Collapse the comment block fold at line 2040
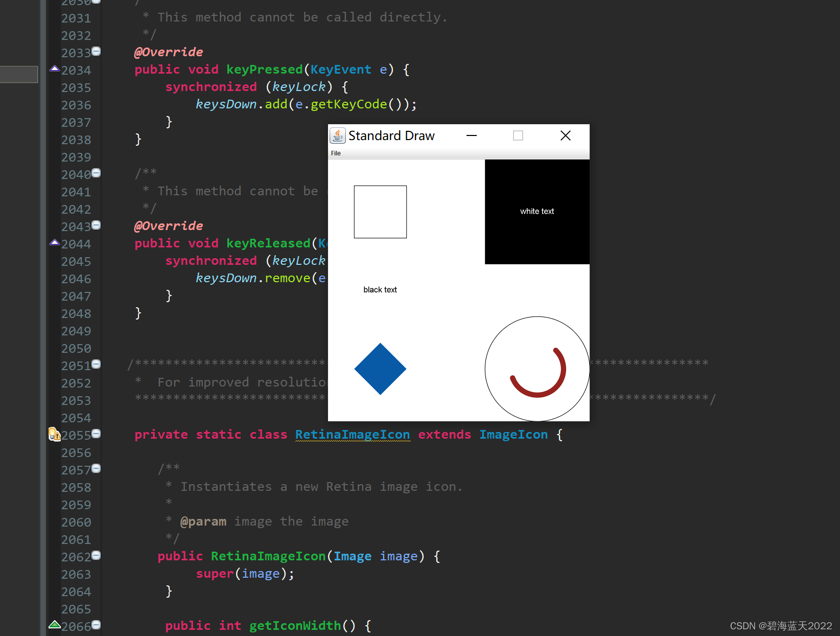Screen dimensions: 840x636 pos(96,173)
